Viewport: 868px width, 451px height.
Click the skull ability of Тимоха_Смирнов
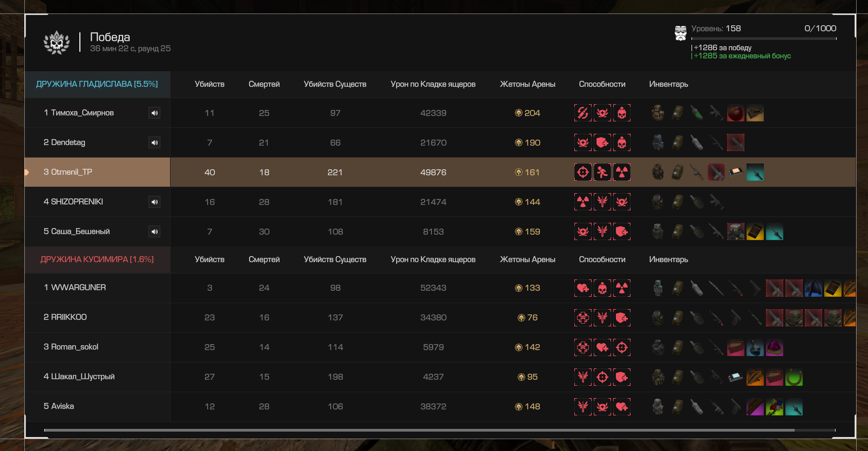click(x=622, y=113)
